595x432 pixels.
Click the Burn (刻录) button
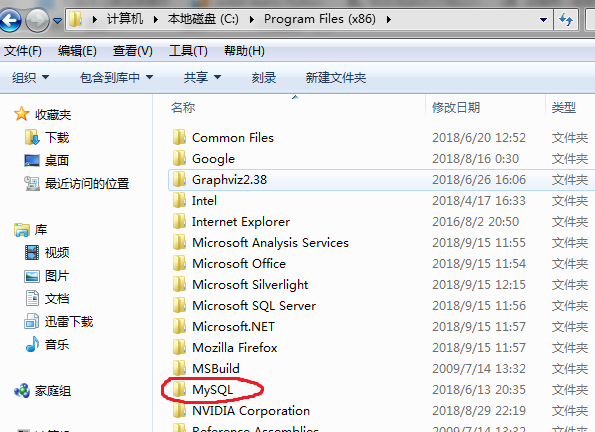click(x=264, y=77)
